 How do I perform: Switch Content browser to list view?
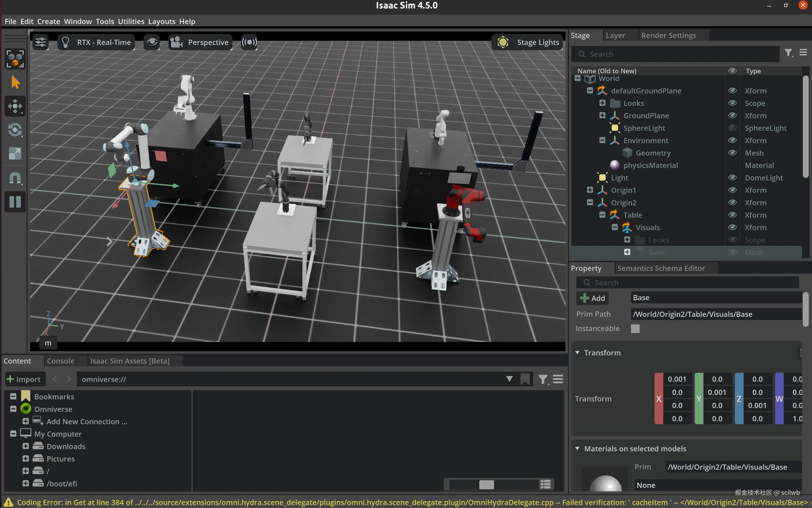pyautogui.click(x=545, y=484)
